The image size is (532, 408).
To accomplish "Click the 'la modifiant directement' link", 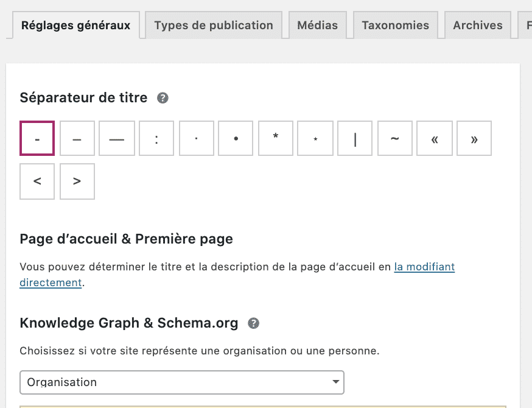I will [424, 267].
